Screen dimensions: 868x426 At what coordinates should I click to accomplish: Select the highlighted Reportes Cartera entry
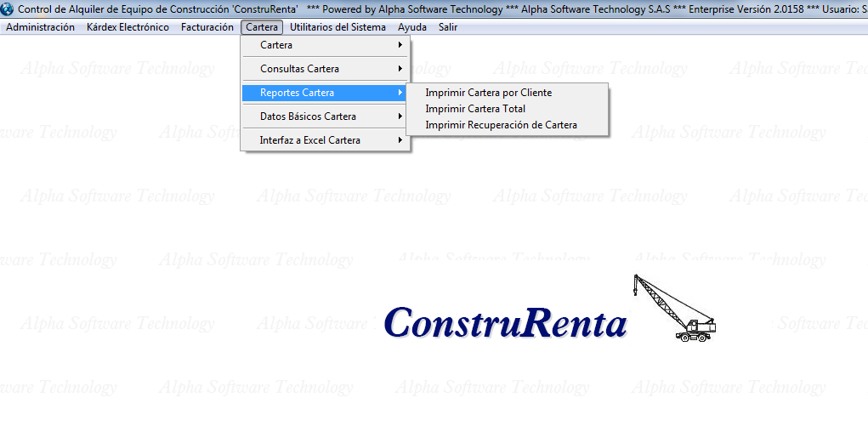[x=297, y=93]
